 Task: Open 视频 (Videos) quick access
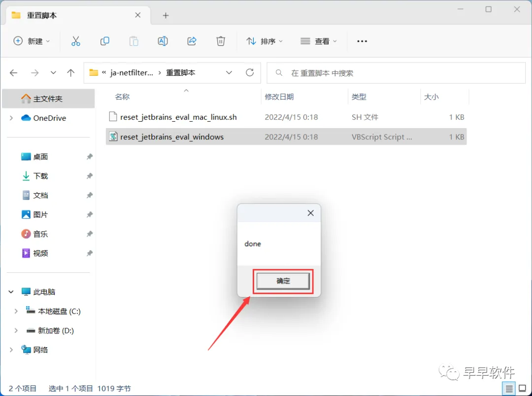pyautogui.click(x=40, y=254)
